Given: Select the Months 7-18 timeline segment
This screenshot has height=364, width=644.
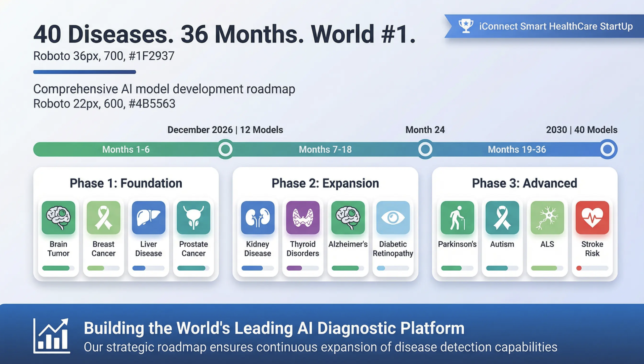Looking at the screenshot, I should 325,150.
